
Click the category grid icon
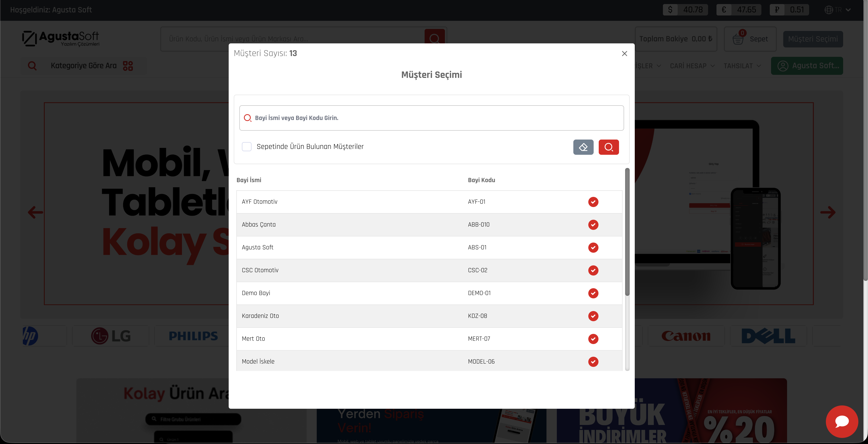coord(128,66)
